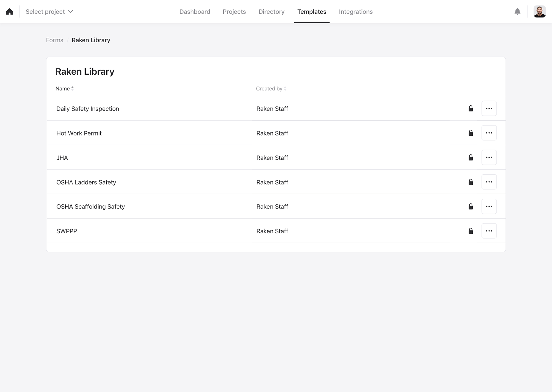Click lock icon on SWPPP row
The image size is (552, 392).
point(471,231)
